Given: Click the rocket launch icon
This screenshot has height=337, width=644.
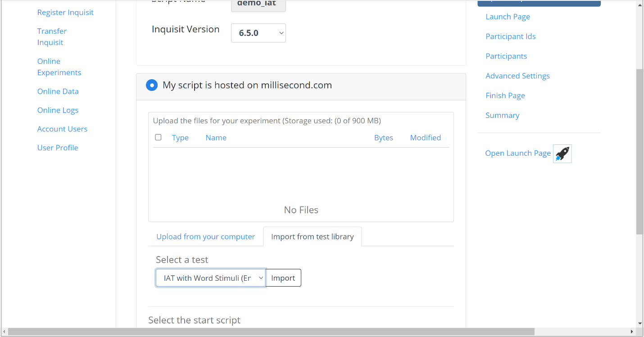Looking at the screenshot, I should point(562,153).
